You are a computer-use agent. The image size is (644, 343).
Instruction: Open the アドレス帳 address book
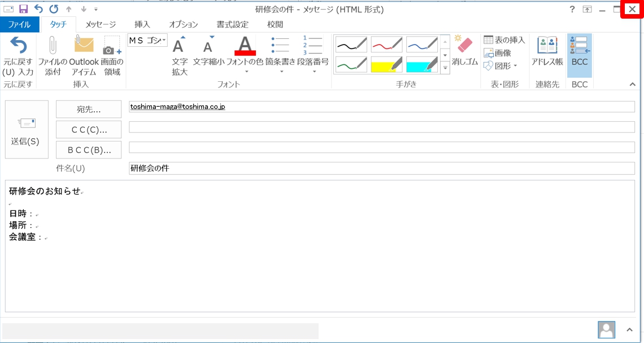click(547, 46)
